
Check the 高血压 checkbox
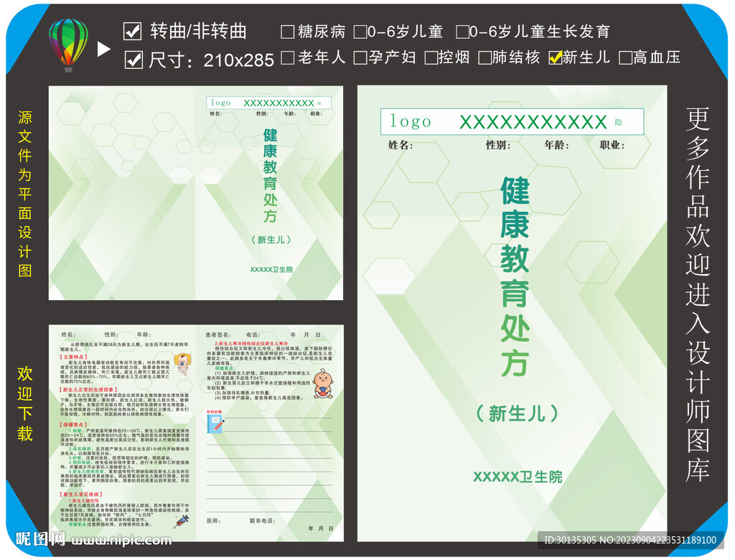625,57
